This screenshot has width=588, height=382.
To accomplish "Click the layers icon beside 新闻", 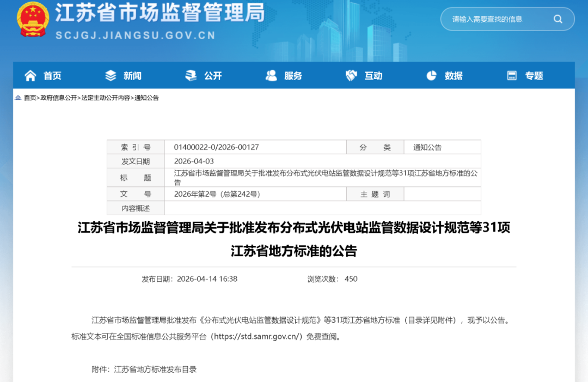I will (x=111, y=76).
